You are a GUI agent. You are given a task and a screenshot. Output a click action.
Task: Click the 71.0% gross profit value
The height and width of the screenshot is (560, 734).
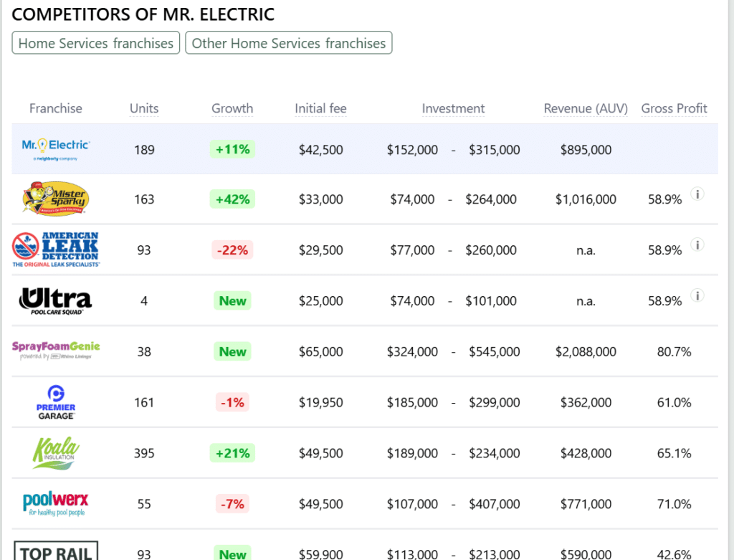674,504
